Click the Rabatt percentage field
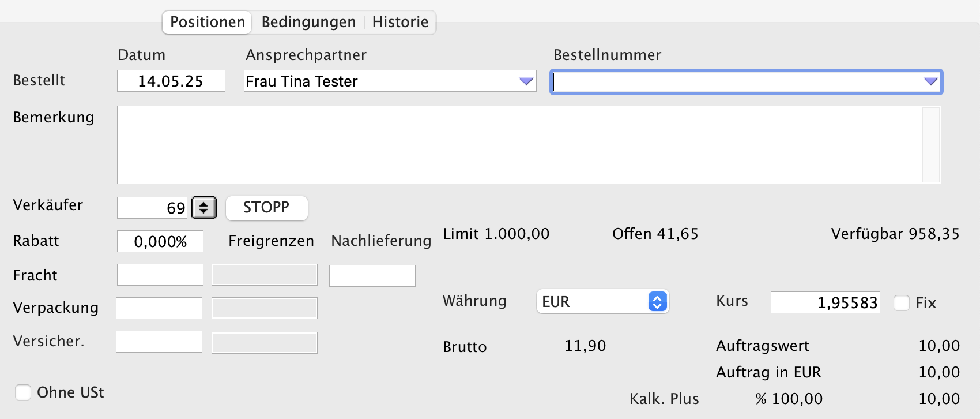The height and width of the screenshot is (419, 980). 160,241
